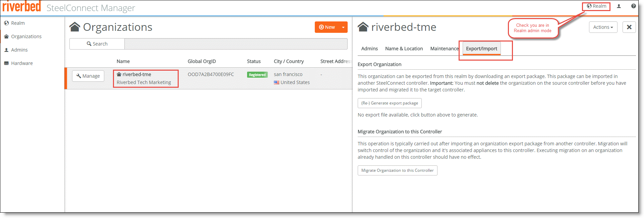Click the United States country text
The height and width of the screenshot is (218, 644).
[x=295, y=82]
